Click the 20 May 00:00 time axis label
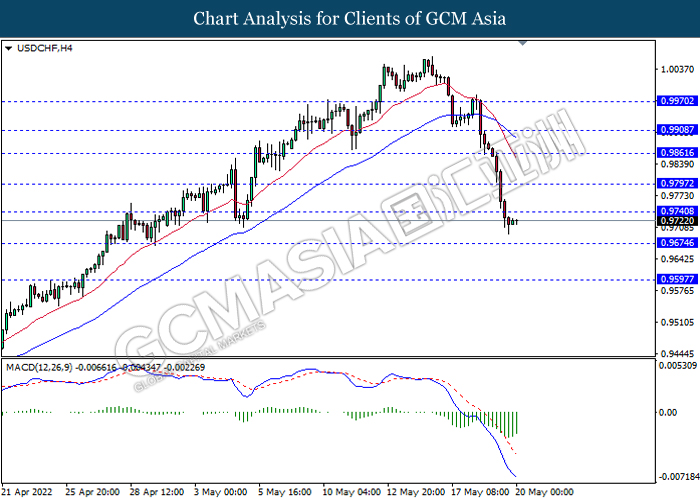 pos(545,492)
